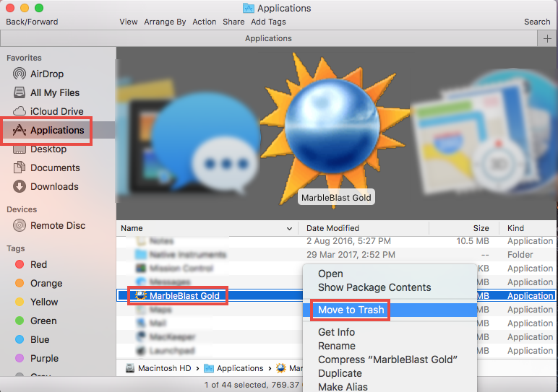Select the Messages icon in cover flow
Viewport: 558px width, 392px height.
click(207, 142)
